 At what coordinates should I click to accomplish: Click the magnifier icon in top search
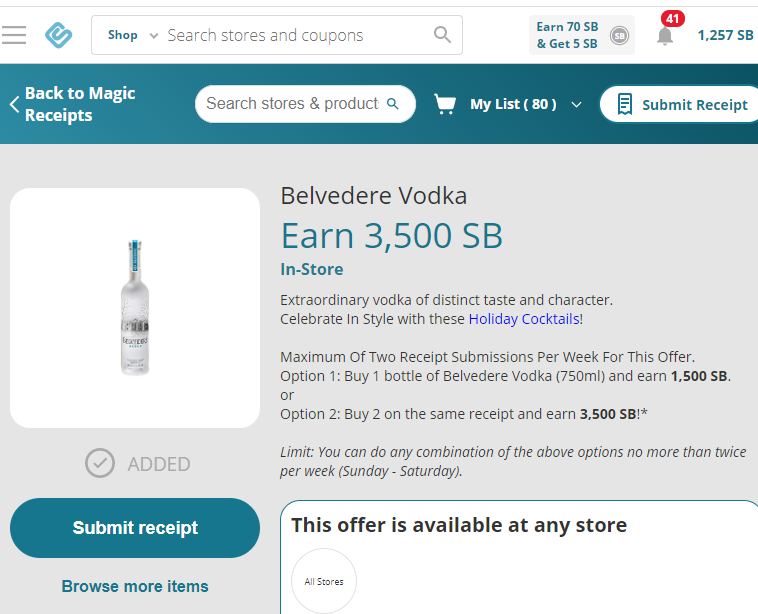click(x=442, y=35)
